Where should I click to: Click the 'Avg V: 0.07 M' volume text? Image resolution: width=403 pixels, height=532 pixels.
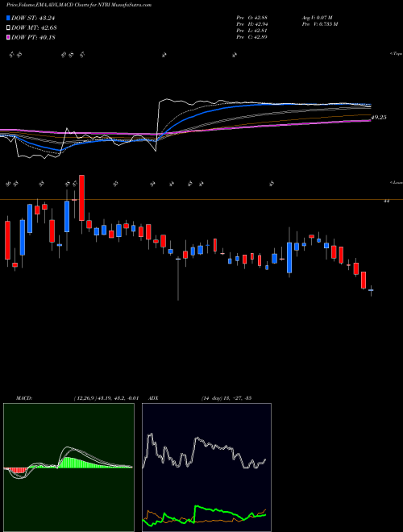tap(318, 17)
